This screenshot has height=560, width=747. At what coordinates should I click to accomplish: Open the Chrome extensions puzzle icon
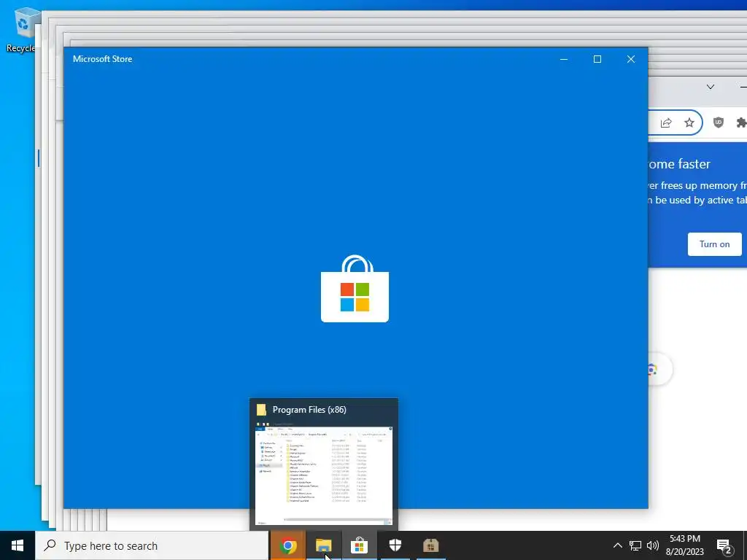[741, 122]
